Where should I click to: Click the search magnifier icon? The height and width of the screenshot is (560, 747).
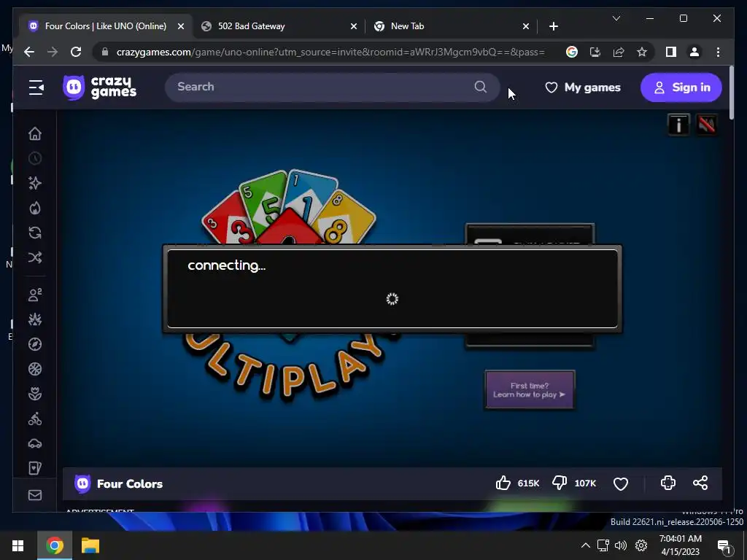click(x=481, y=87)
